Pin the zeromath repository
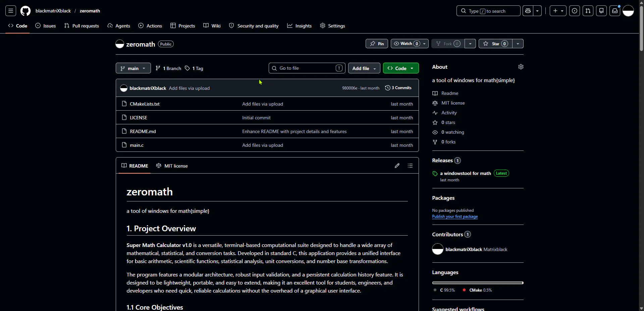Image resolution: width=644 pixels, height=311 pixels. pyautogui.click(x=377, y=44)
